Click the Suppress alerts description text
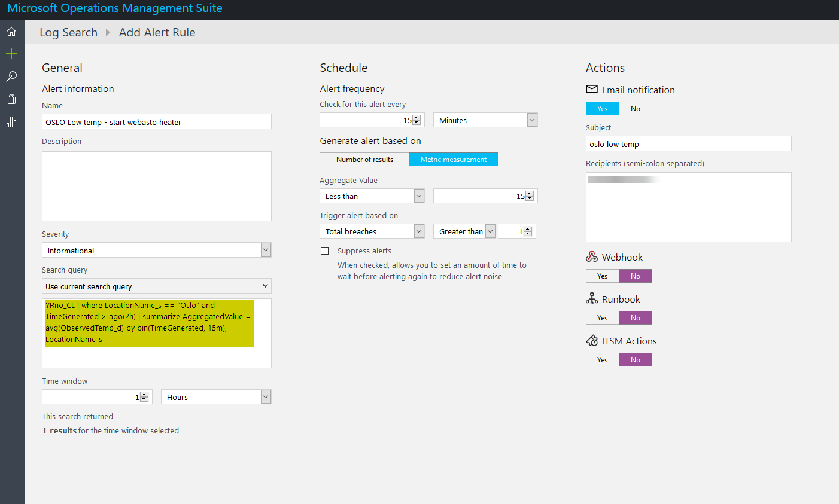The width and height of the screenshot is (839, 504). [432, 271]
